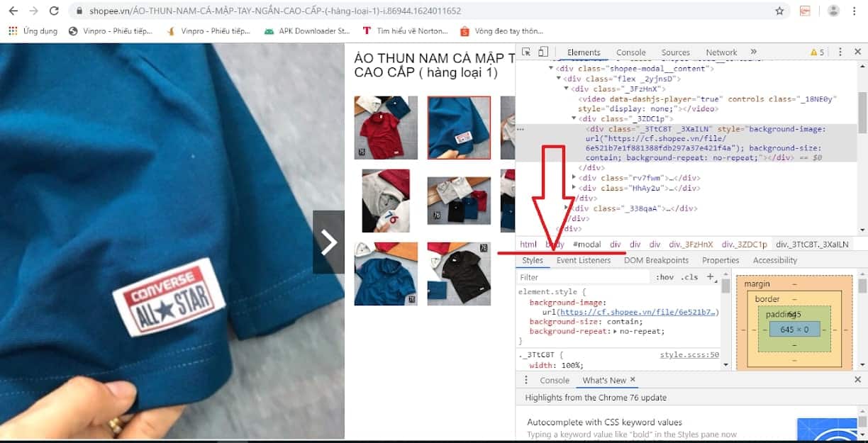
Task: Close the What's New drawer tab
Action: click(633, 380)
